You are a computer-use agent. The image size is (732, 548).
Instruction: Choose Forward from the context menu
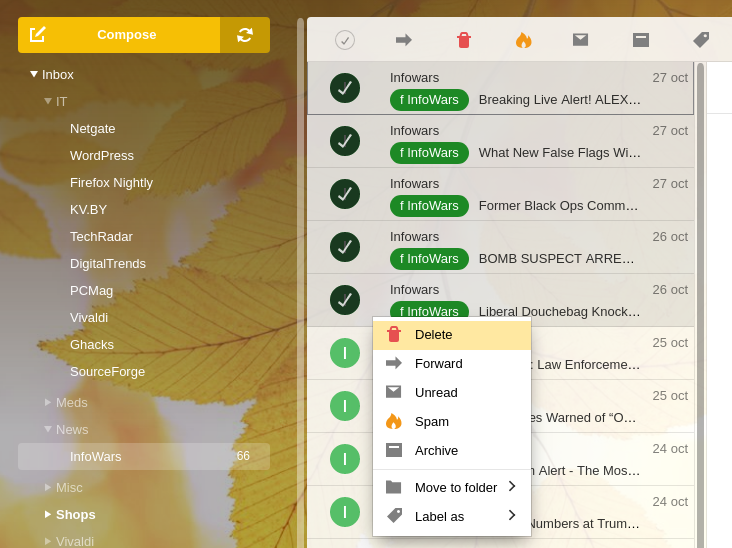pyautogui.click(x=452, y=364)
